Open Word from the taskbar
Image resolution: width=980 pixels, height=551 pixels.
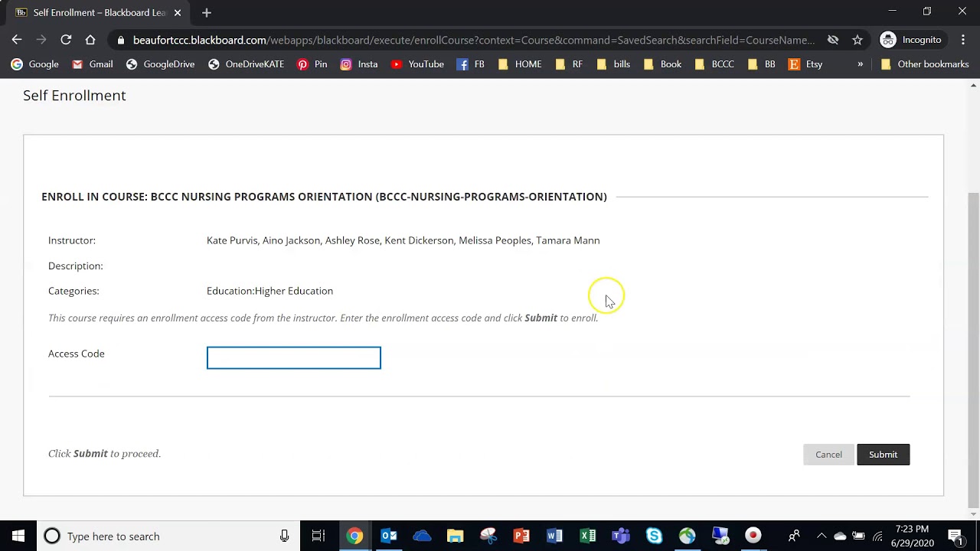(554, 536)
